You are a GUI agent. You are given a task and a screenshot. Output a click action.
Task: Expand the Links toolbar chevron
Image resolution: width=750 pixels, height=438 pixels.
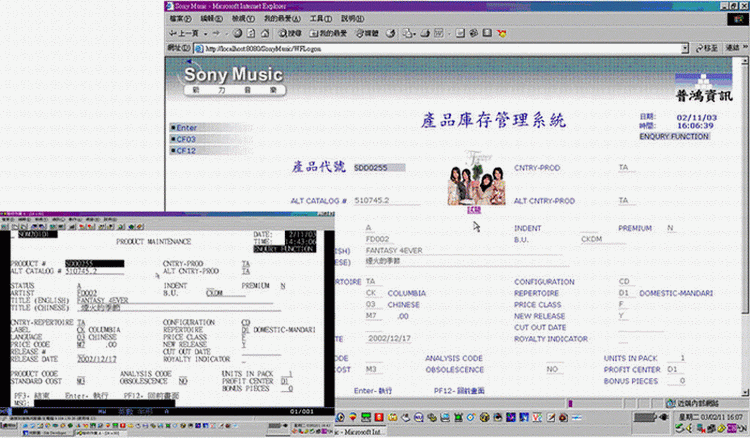coord(745,47)
